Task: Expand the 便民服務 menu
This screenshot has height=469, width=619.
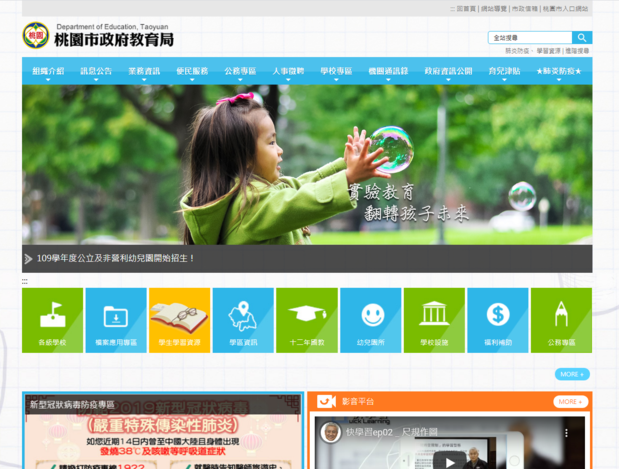Action: tap(192, 71)
